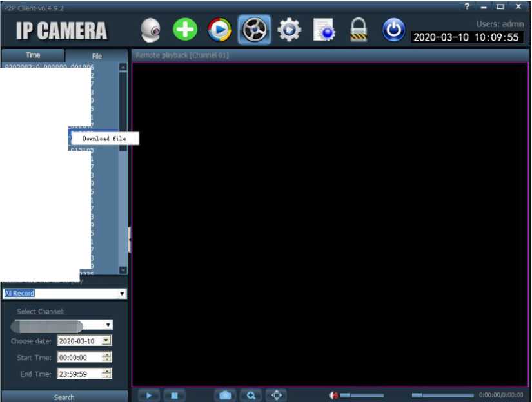Click the magnifier zoom icon below the video
The width and height of the screenshot is (532, 402).
click(251, 396)
